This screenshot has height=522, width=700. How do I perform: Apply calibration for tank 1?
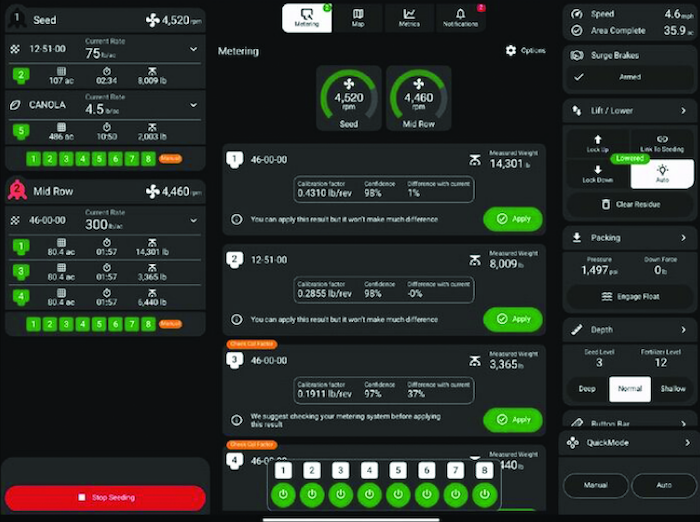pos(512,219)
